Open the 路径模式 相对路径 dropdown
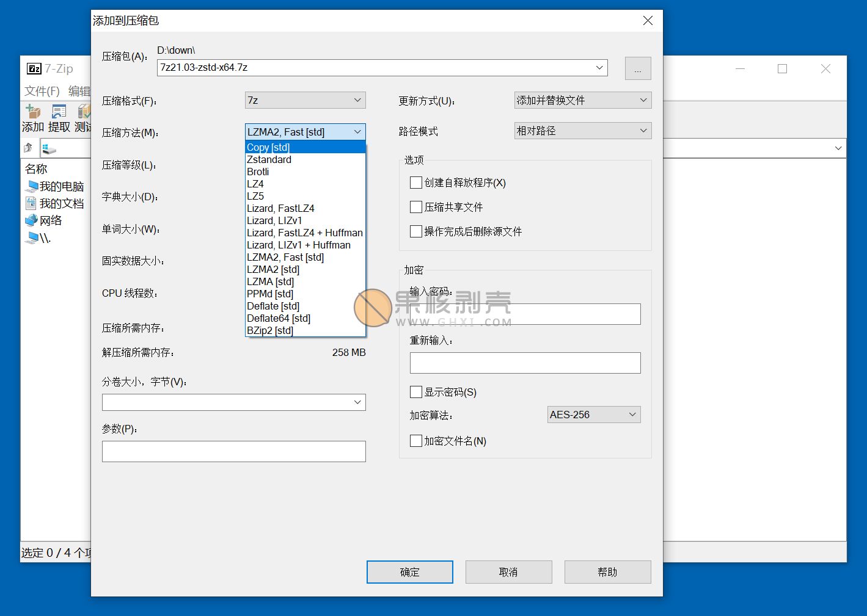Image resolution: width=867 pixels, height=616 pixels. click(583, 131)
